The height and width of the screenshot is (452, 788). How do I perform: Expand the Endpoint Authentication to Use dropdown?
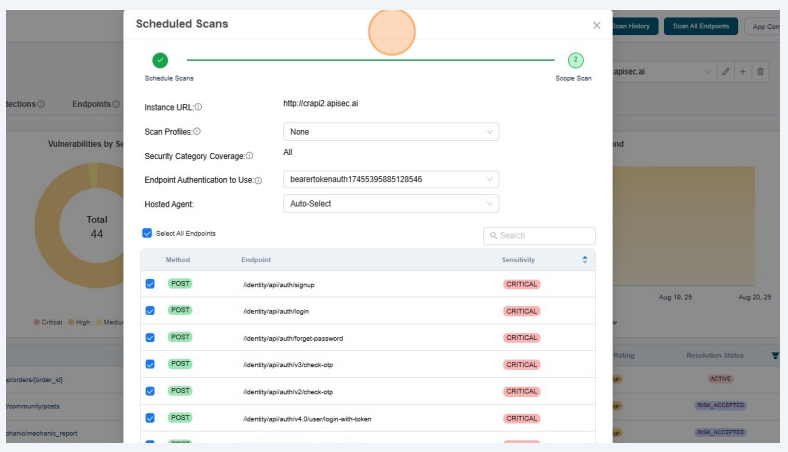390,180
